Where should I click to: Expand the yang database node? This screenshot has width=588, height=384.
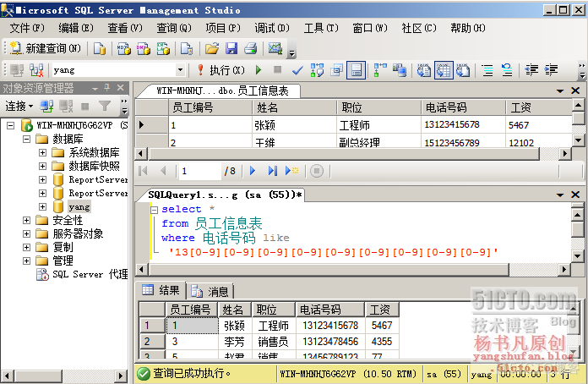click(43, 207)
